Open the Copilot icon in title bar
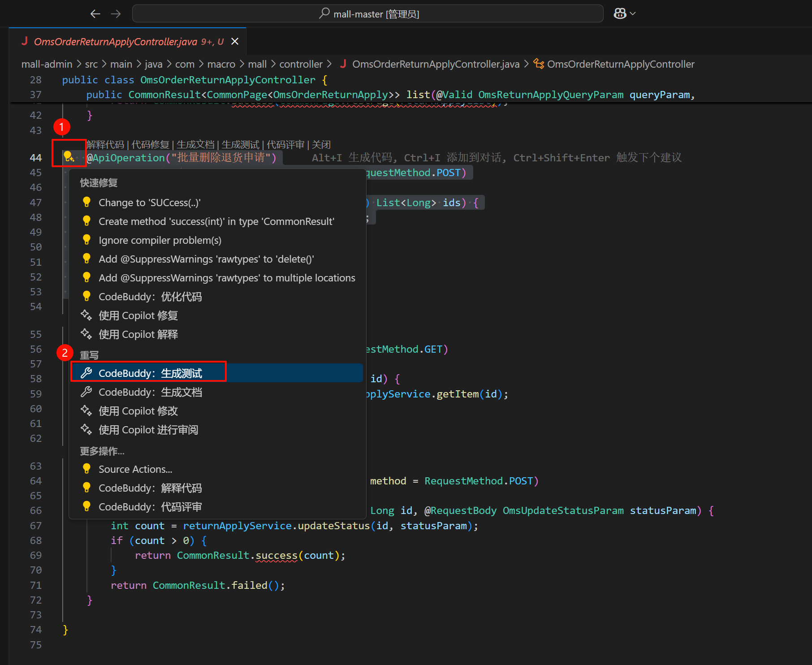812x665 pixels. (x=620, y=14)
